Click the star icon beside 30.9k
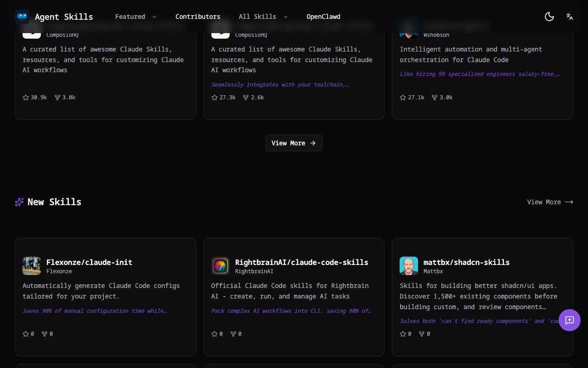Screen dimensions: 588x368 pos(26,98)
